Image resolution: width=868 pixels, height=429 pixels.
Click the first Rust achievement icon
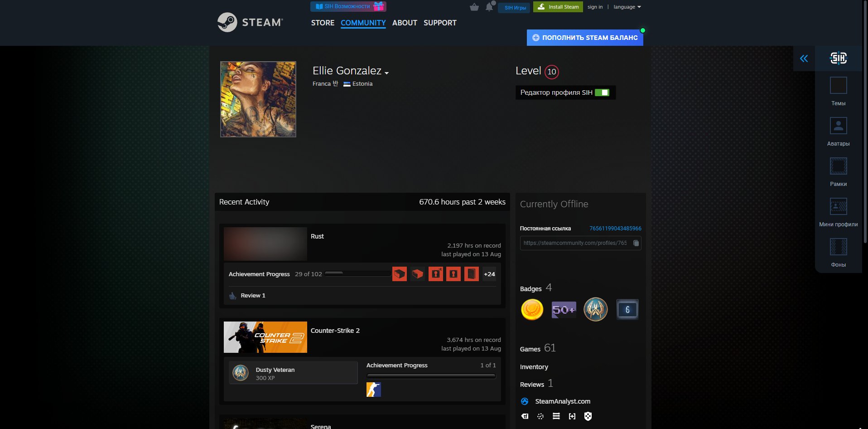pyautogui.click(x=400, y=274)
